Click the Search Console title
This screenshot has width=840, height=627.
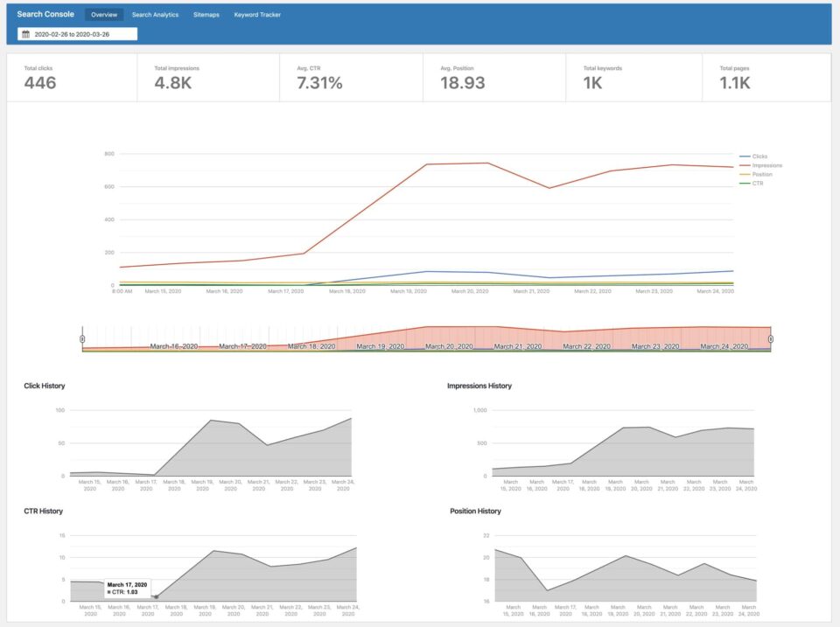tap(45, 14)
